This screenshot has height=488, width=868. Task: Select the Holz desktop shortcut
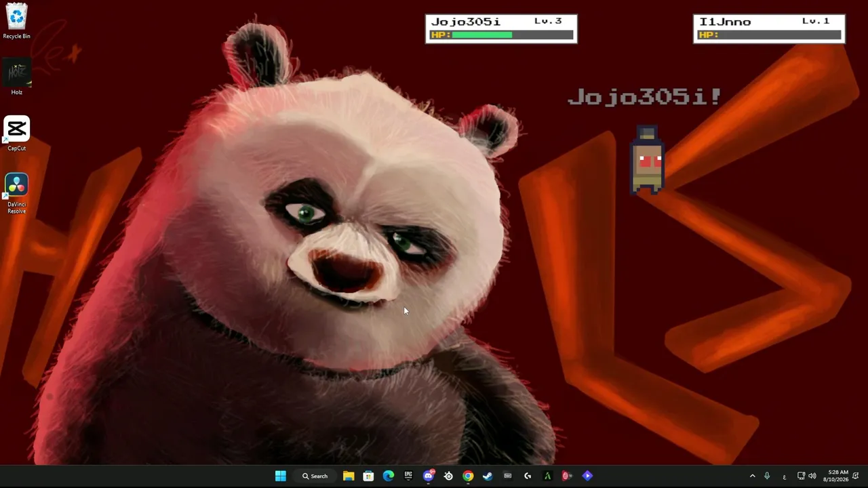16,78
